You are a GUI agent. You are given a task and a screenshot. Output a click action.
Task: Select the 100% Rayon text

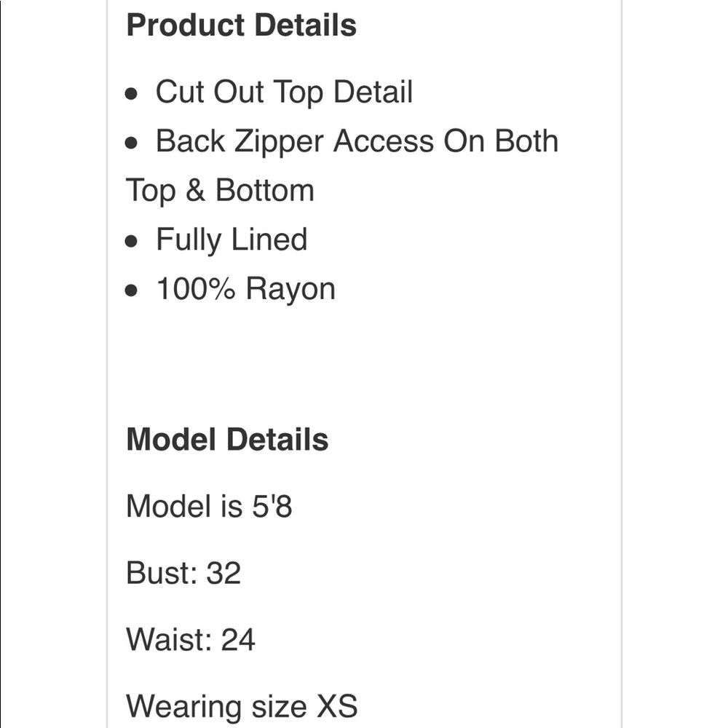tap(245, 289)
